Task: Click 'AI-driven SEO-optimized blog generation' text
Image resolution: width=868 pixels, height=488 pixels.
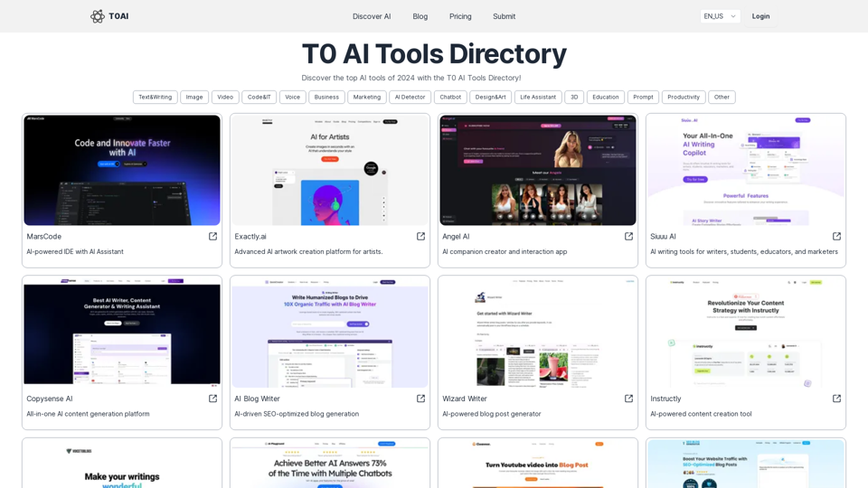Action: coord(297,414)
